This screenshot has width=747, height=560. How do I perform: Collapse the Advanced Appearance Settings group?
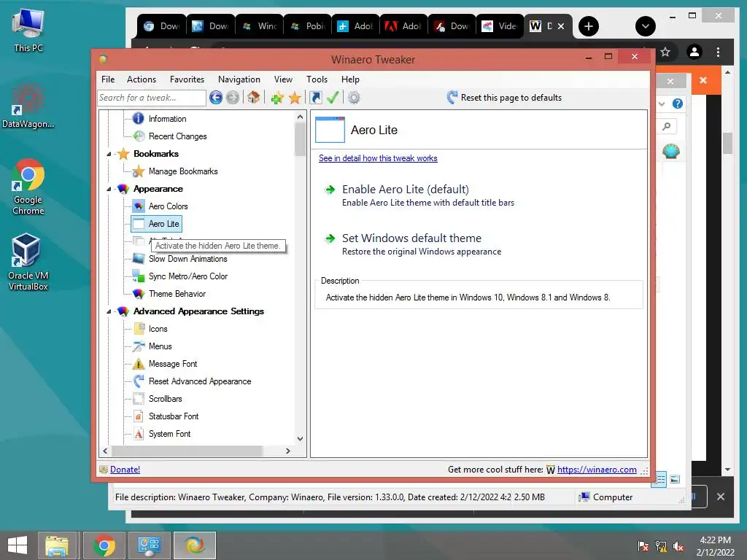tap(109, 311)
